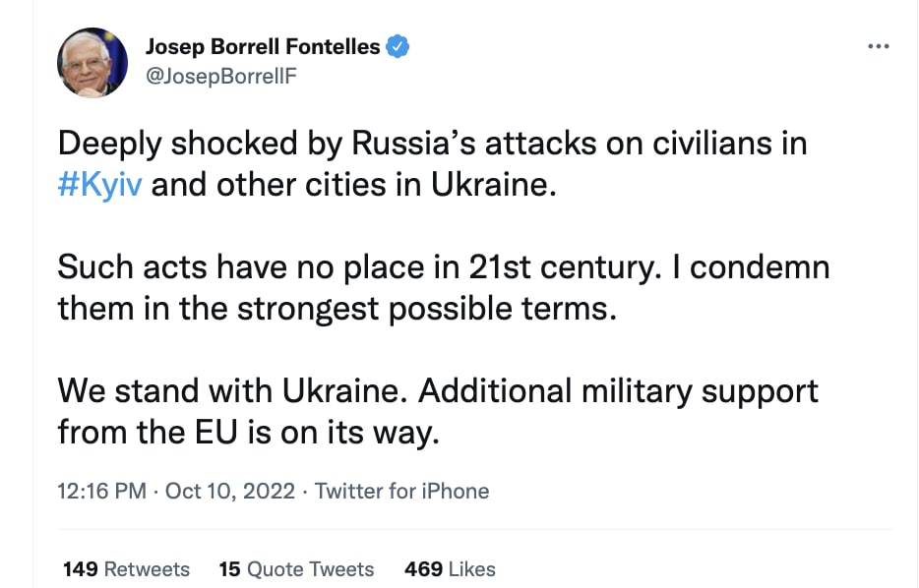Open Josep Borrell's profile picture
This screenshot has width=919, height=588.
(x=92, y=63)
